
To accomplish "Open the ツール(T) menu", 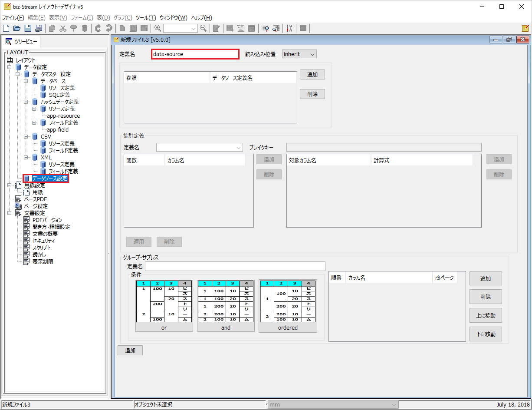I will 146,18.
